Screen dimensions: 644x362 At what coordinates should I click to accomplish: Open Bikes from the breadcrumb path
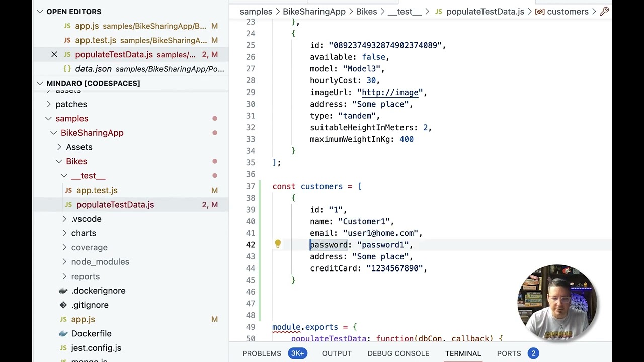366,11
